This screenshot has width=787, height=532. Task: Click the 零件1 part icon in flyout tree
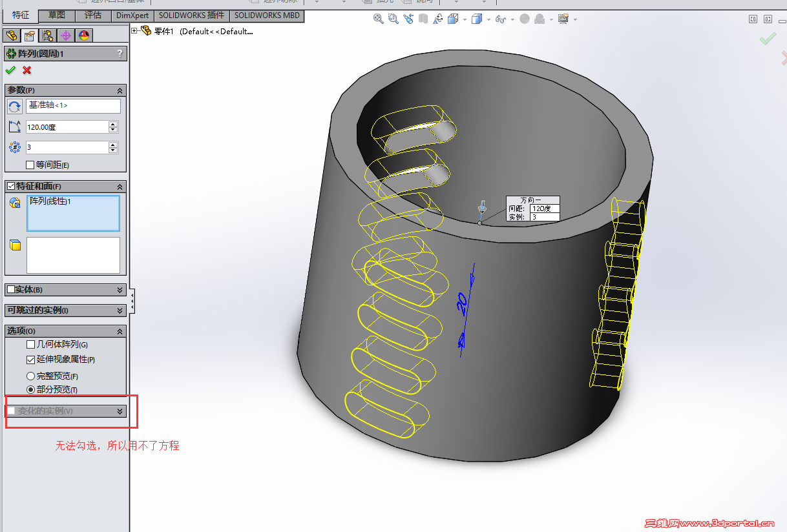(146, 30)
